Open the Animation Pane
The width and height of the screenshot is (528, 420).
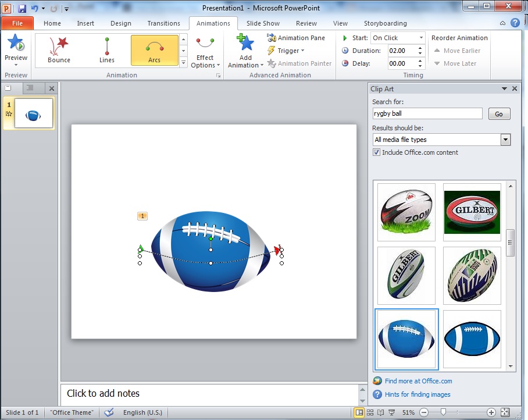[x=298, y=38]
